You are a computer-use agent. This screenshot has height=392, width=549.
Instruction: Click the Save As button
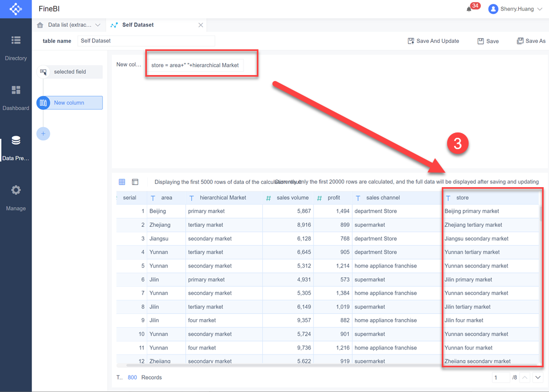[531, 41]
